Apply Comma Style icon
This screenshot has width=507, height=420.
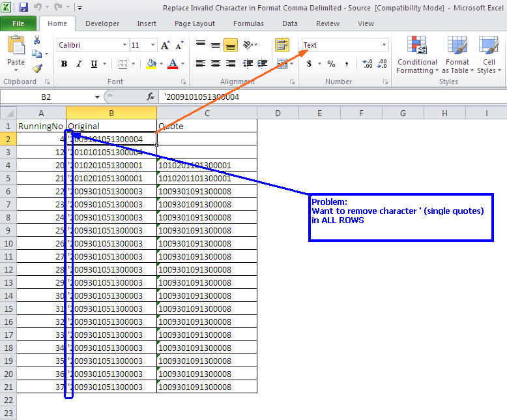pyautogui.click(x=346, y=64)
